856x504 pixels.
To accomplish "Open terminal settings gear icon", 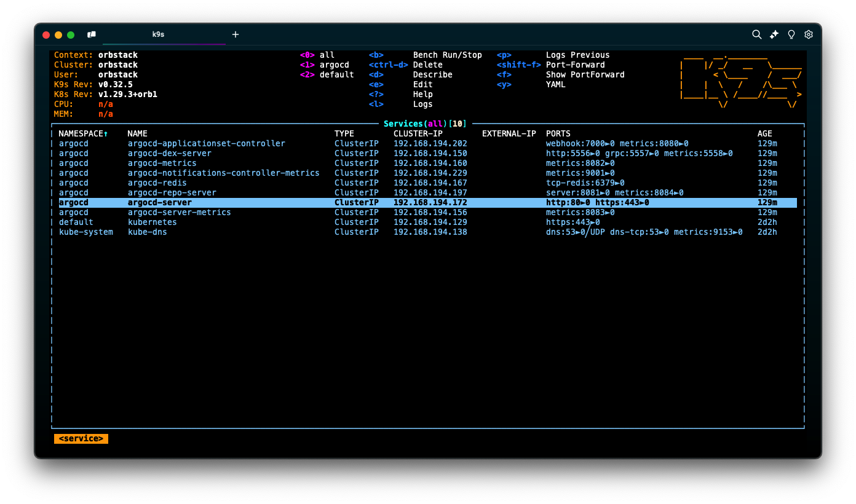I will 809,34.
